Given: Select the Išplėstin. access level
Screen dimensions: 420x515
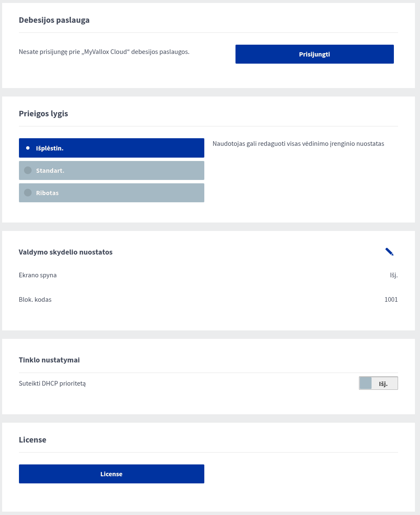Looking at the screenshot, I should click(112, 148).
